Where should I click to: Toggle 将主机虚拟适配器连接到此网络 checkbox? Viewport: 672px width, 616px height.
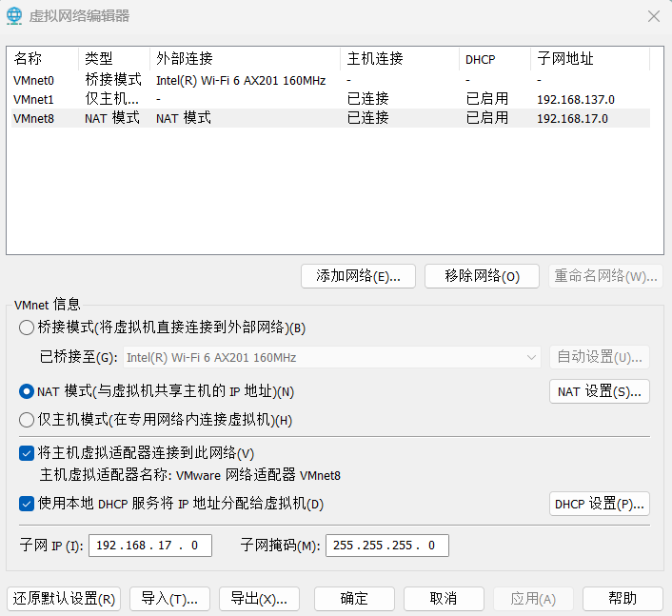coord(27,453)
